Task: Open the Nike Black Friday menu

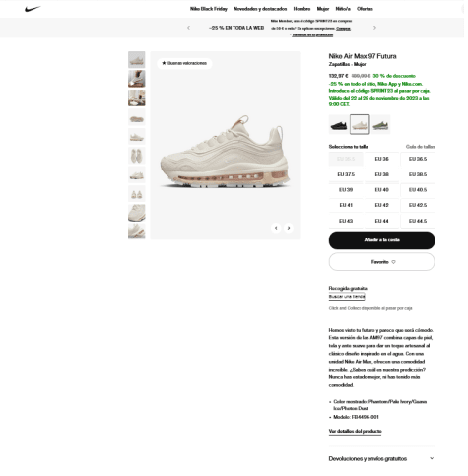Action: 209,9
